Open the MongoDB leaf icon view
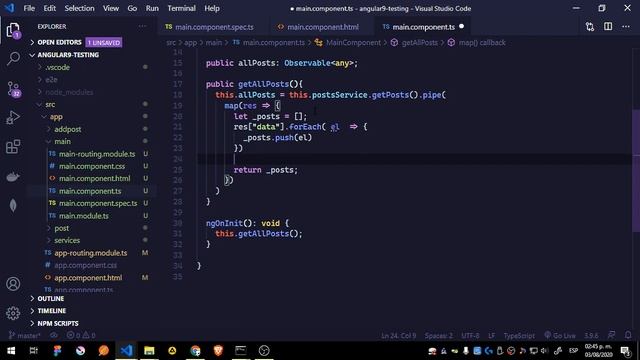Image resolution: width=640 pixels, height=360 pixels. pos(13,205)
